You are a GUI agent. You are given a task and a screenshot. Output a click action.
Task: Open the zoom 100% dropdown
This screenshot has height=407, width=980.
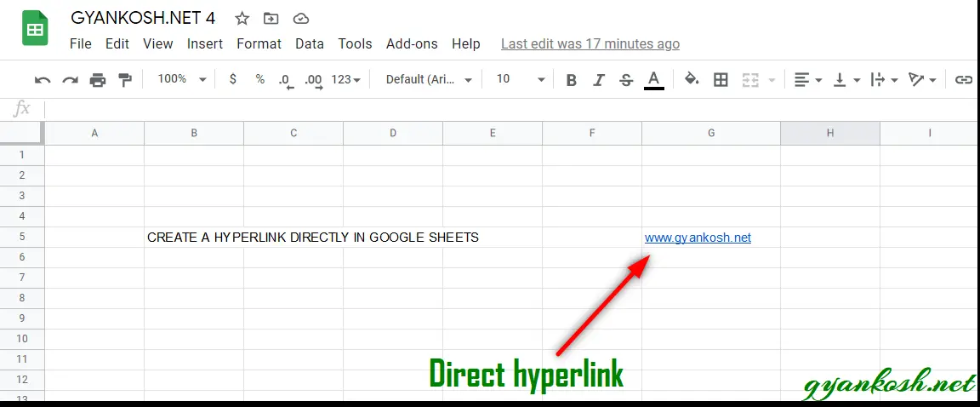tap(181, 79)
